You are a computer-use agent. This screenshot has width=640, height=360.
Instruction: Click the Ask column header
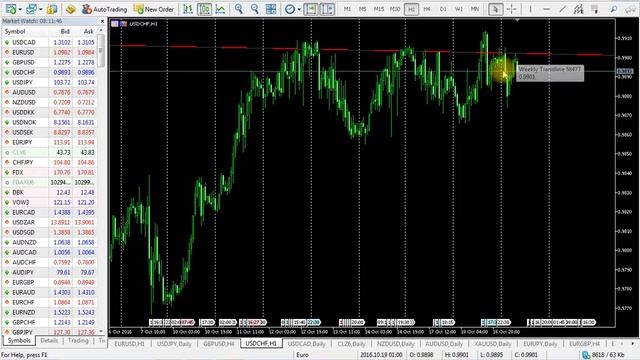pos(89,31)
